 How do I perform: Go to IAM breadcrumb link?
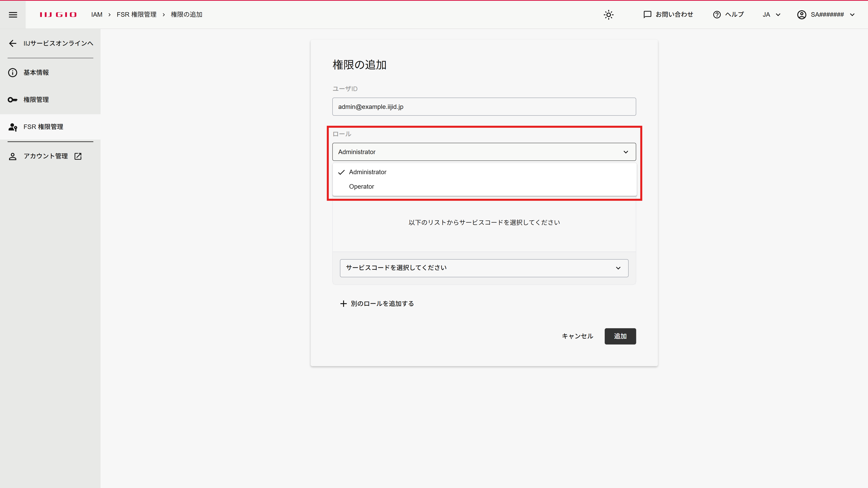pos(97,14)
